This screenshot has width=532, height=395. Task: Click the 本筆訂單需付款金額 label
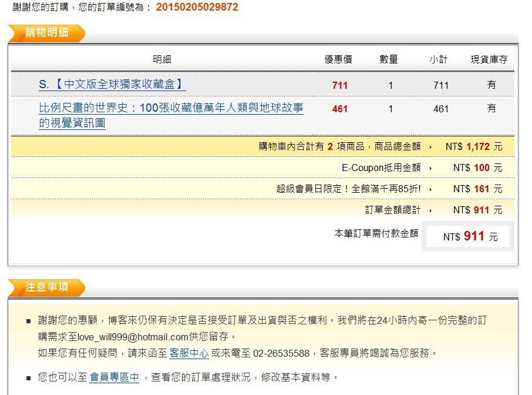(x=376, y=234)
